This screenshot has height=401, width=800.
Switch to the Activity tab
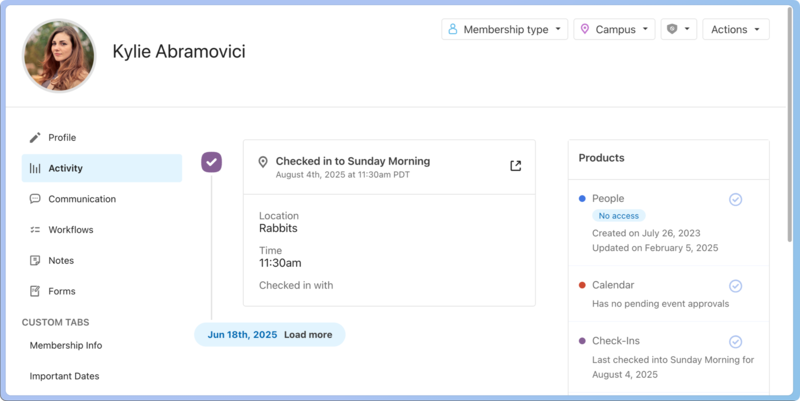click(101, 169)
